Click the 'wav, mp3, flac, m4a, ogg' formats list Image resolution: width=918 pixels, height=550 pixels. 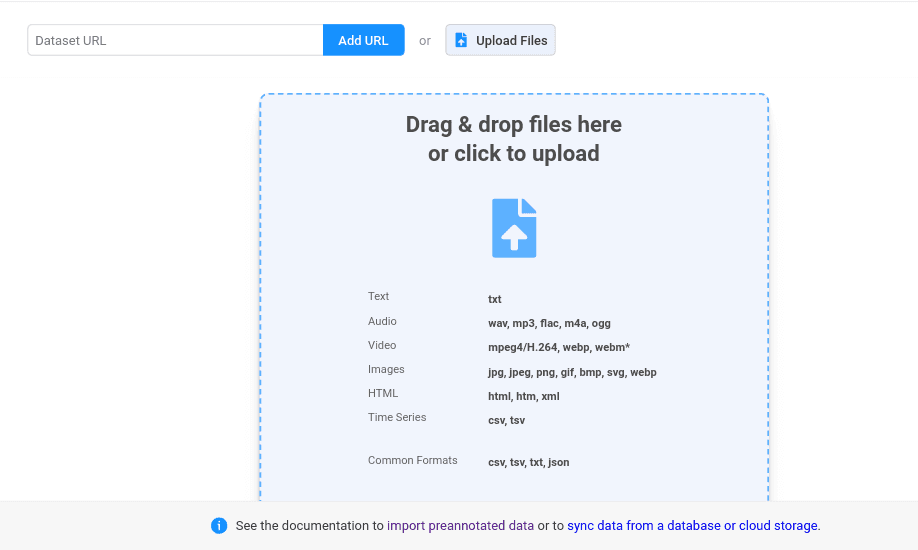pyautogui.click(x=549, y=323)
